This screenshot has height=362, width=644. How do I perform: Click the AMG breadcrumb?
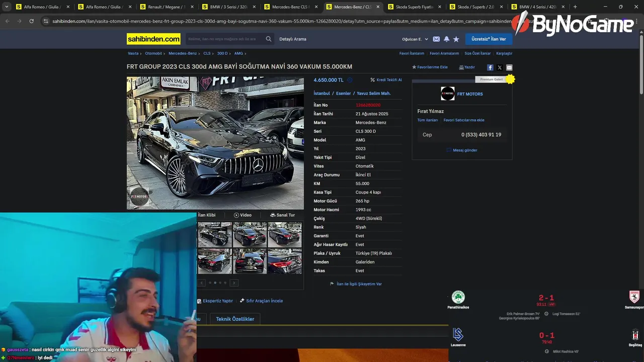click(x=238, y=53)
